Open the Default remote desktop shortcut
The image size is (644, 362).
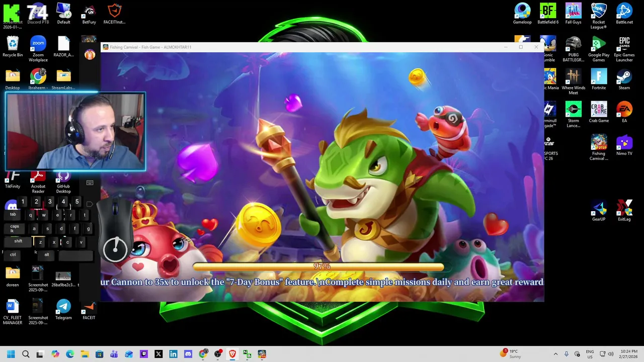(x=63, y=14)
